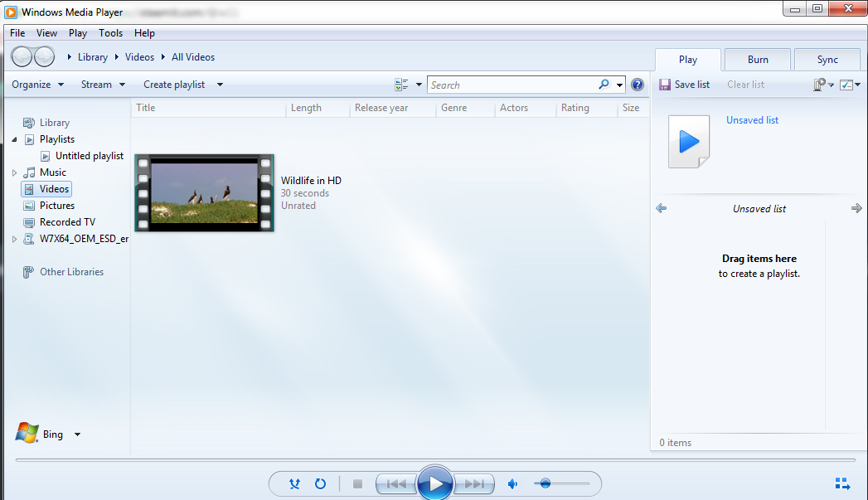Click the Recorded TV icon
The image size is (868, 500).
tap(29, 222)
